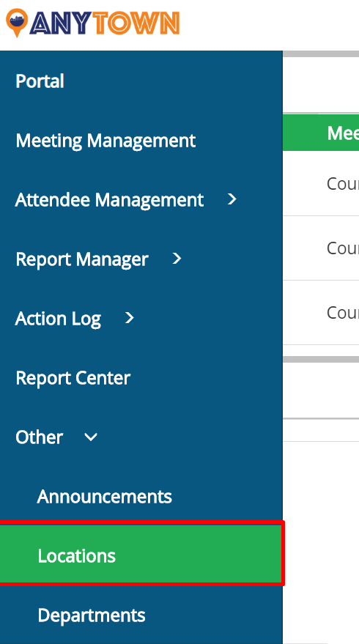Open the Portal menu item
The image size is (359, 644).
(x=40, y=81)
